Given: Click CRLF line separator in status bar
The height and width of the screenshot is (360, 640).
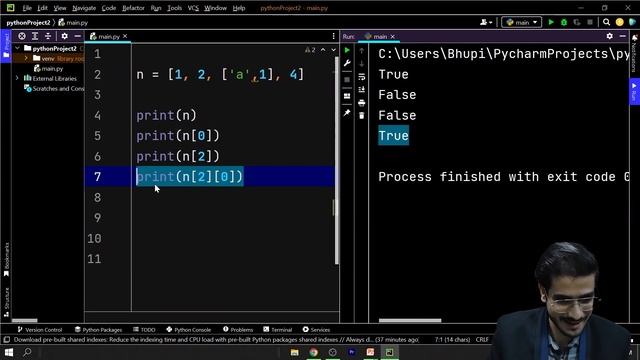Looking at the screenshot, I should pos(482,340).
